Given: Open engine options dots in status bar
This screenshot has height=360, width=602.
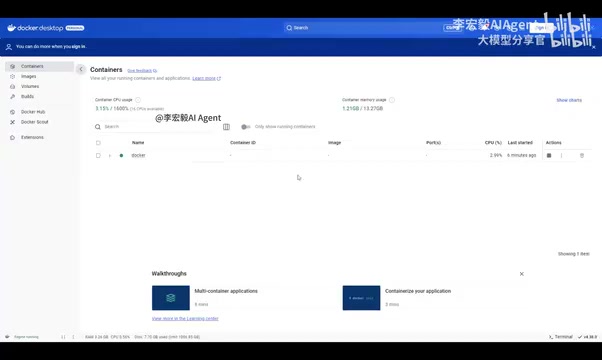Looking at the screenshot, I should point(73,337).
